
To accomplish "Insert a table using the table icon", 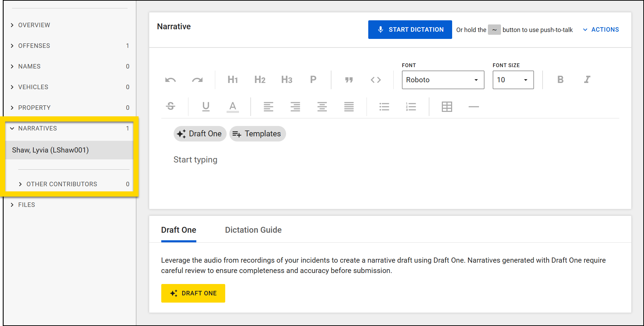I will (447, 106).
